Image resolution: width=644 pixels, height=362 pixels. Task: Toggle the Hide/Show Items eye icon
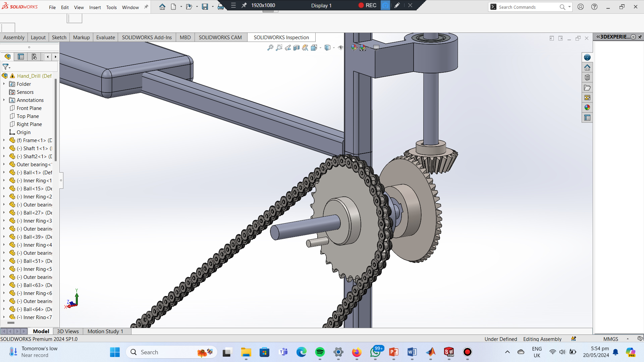click(340, 48)
